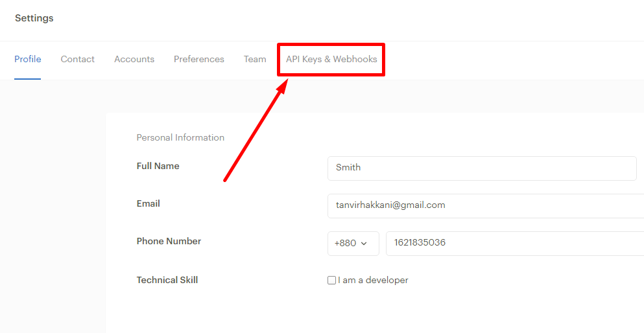Viewport: 644px width, 333px height.
Task: Go to the Preferences tab
Action: pos(199,59)
